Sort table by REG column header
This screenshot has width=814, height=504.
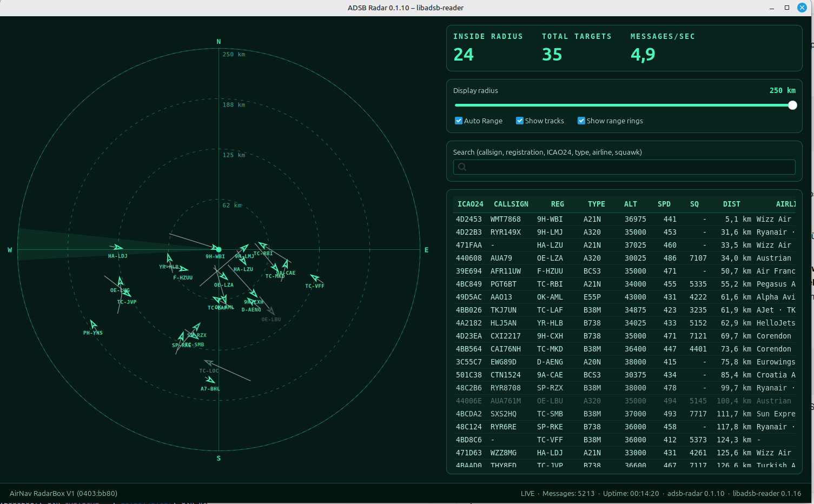558,204
